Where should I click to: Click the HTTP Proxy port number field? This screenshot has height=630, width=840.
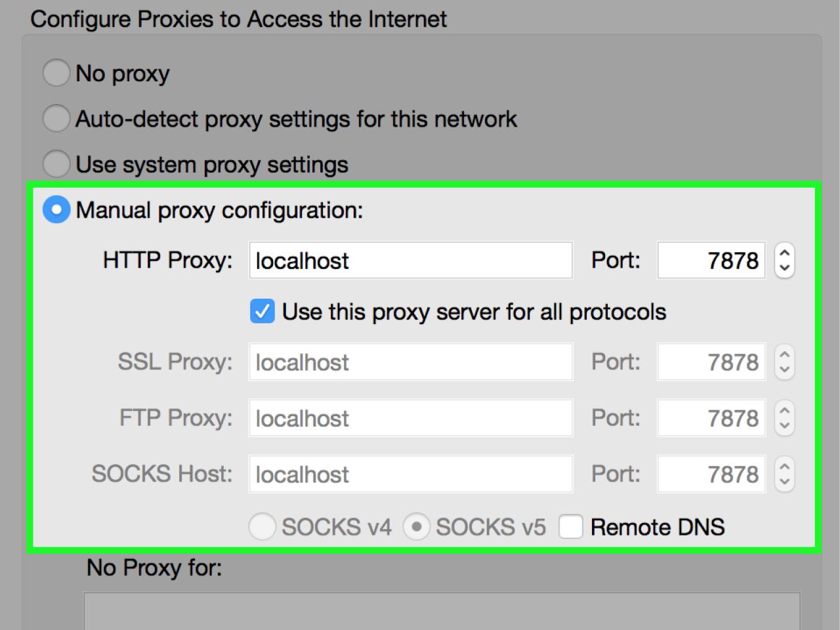[x=711, y=261]
